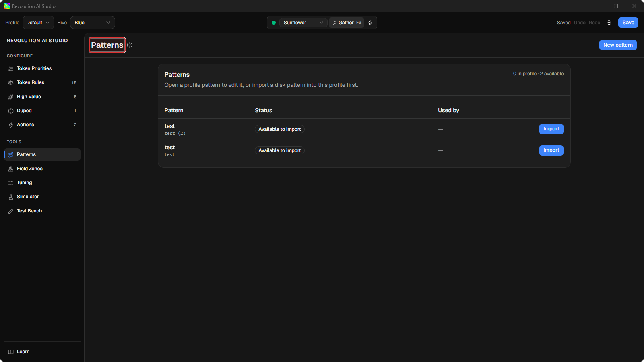Click the Actions bolt icon in sidebar
The image size is (644, 362).
[11, 125]
